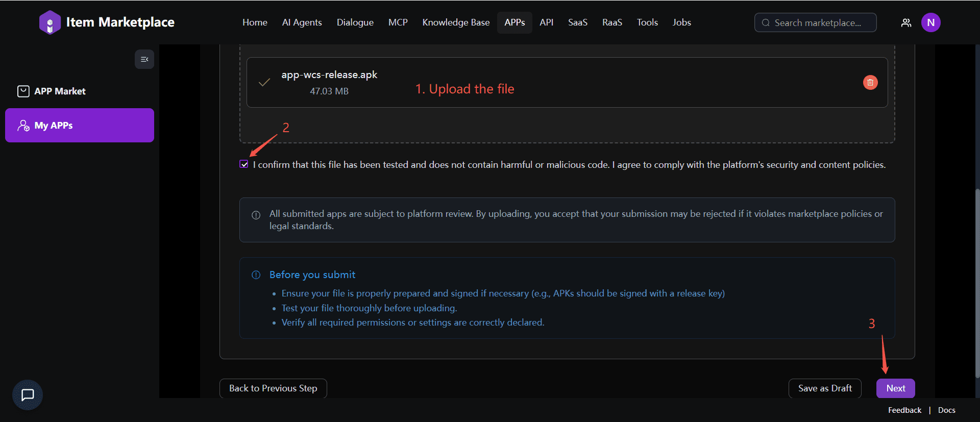The width and height of the screenshot is (980, 422).
Task: Open the profile avatar labeled N
Action: (930, 22)
